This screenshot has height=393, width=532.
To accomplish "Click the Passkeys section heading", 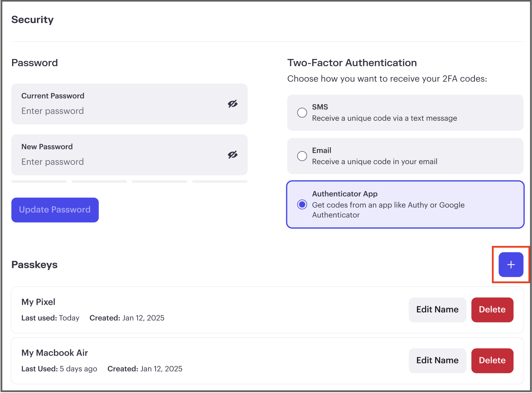I will pyautogui.click(x=34, y=265).
